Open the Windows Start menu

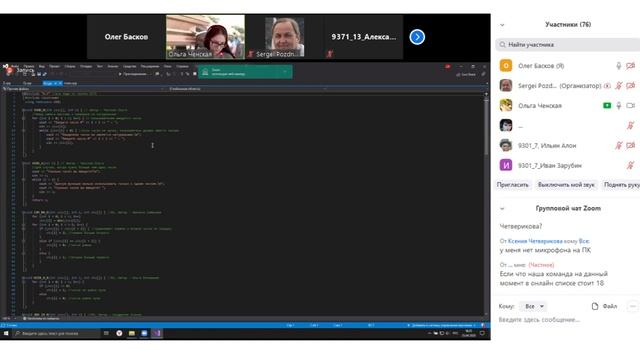pyautogui.click(x=6, y=333)
